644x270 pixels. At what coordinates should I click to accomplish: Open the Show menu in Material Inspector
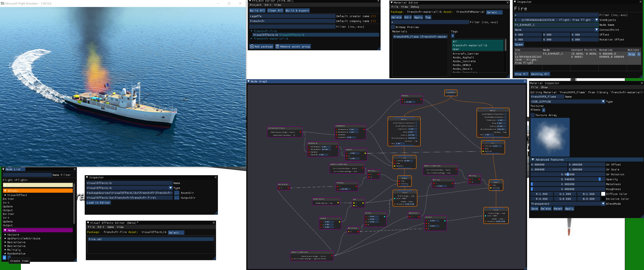544,87
